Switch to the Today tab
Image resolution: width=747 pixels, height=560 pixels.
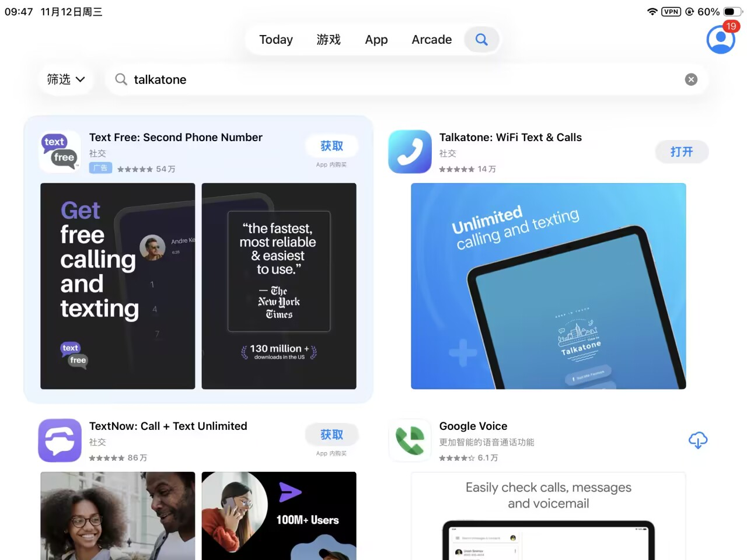[276, 40]
